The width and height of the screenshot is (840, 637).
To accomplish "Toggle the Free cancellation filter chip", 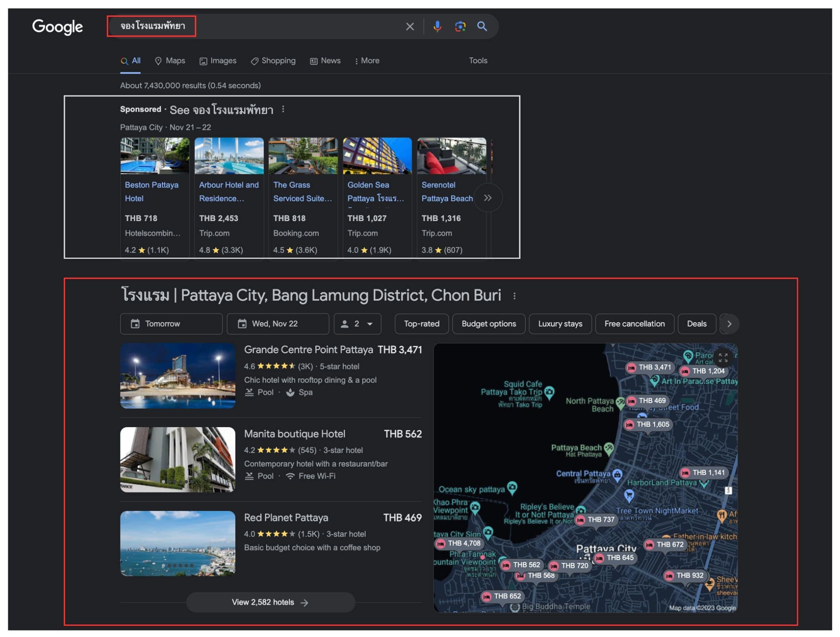I will click(x=634, y=324).
